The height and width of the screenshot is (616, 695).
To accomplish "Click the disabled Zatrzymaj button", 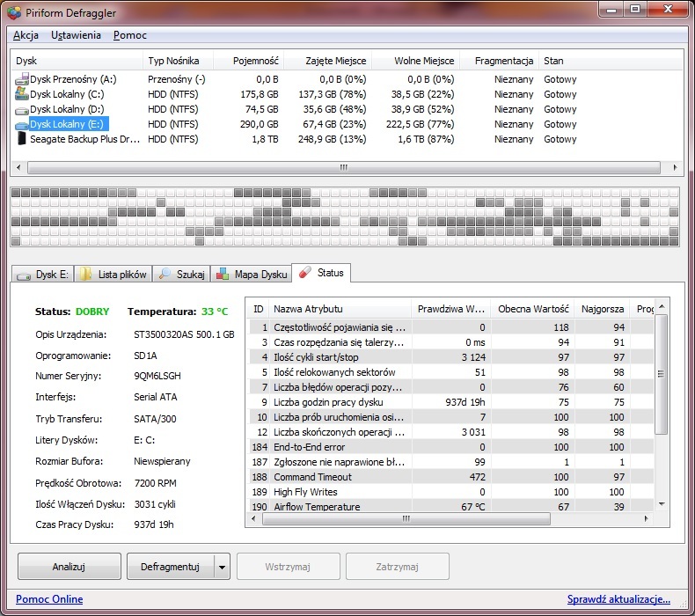I will point(397,567).
